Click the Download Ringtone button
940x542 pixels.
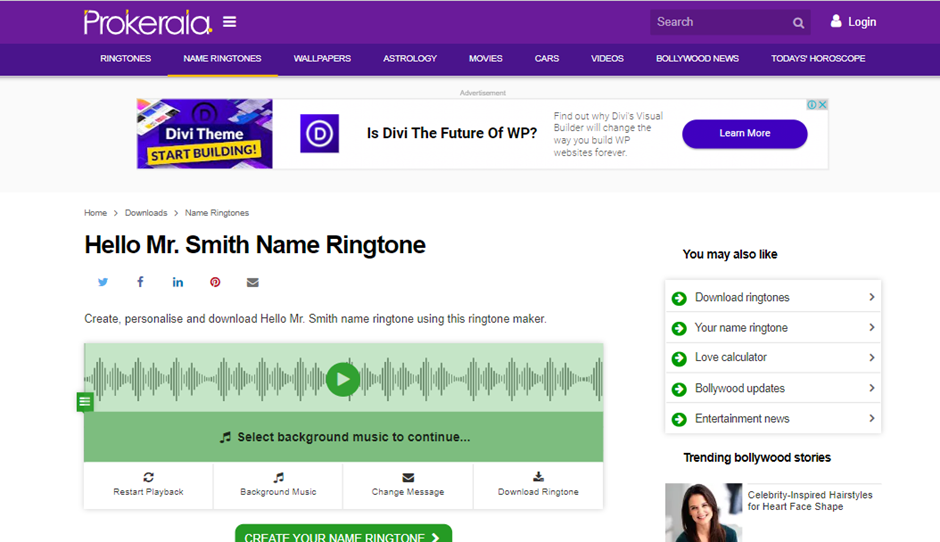pos(538,485)
